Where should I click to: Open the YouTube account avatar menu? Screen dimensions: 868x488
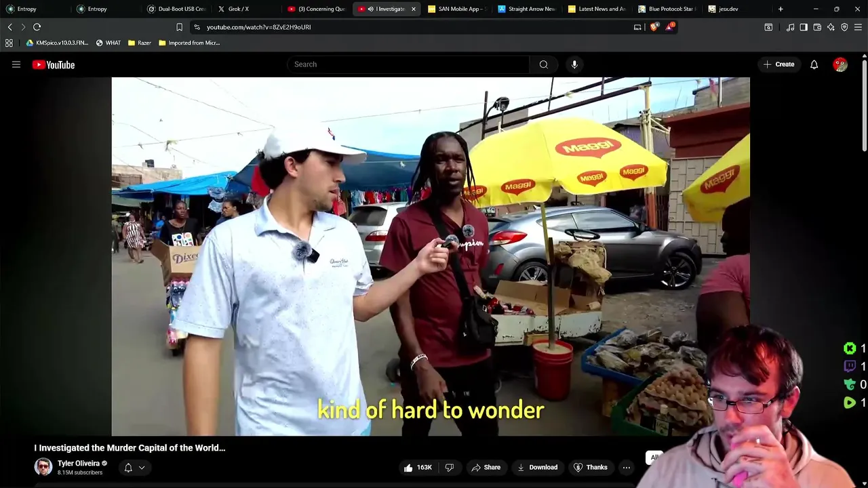tap(840, 64)
